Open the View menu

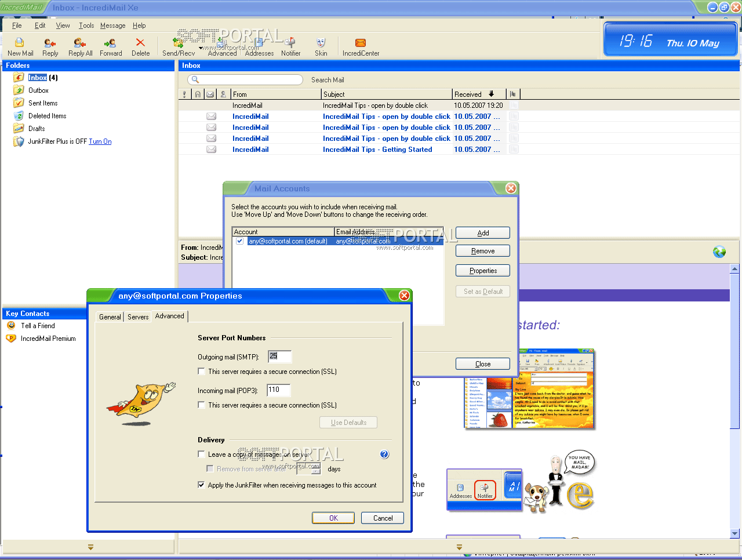(63, 26)
